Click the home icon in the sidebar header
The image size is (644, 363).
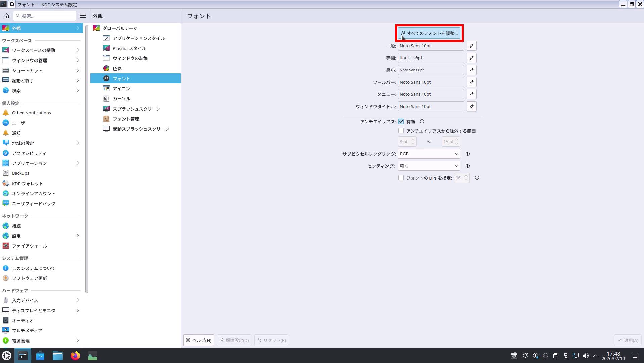6,16
